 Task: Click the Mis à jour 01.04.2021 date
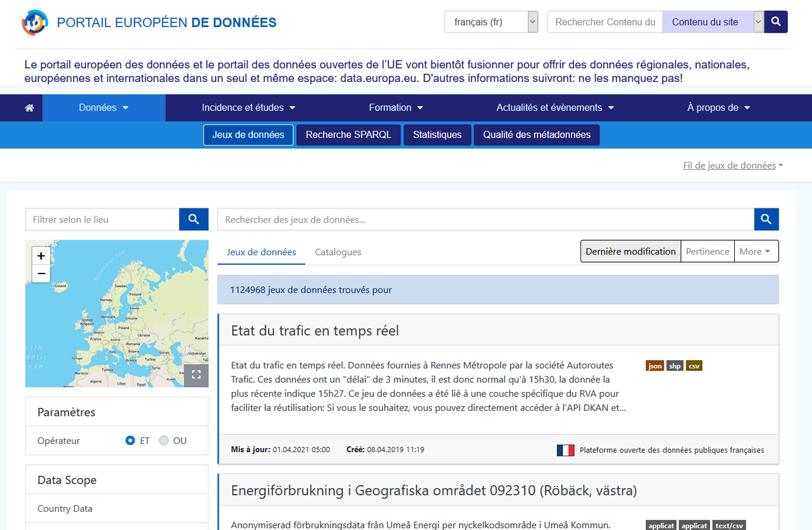tap(280, 449)
